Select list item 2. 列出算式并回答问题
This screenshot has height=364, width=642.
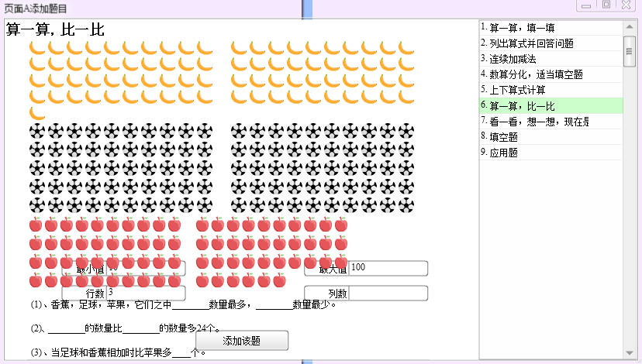pos(551,43)
